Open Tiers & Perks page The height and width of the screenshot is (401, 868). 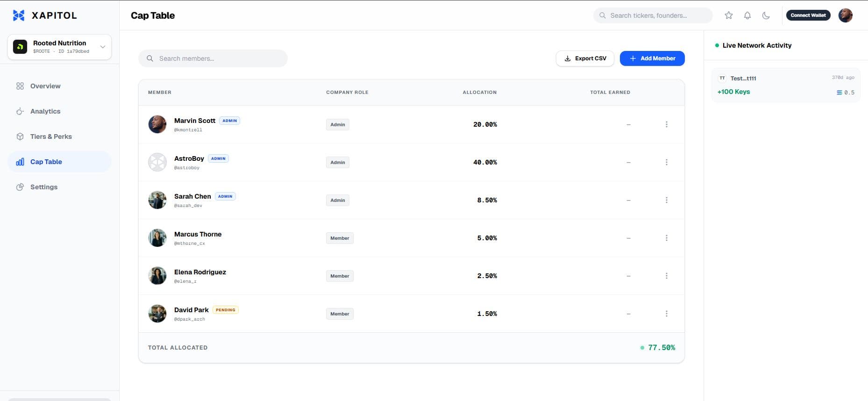59,136
